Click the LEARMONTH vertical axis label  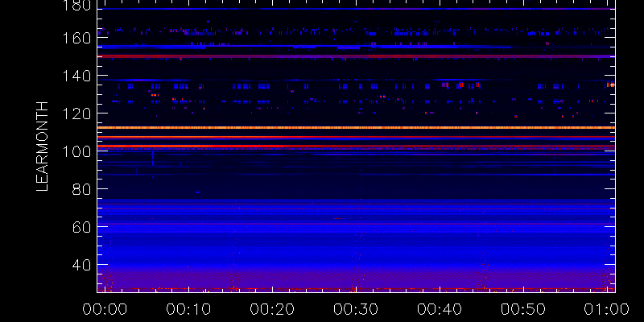tap(43, 147)
